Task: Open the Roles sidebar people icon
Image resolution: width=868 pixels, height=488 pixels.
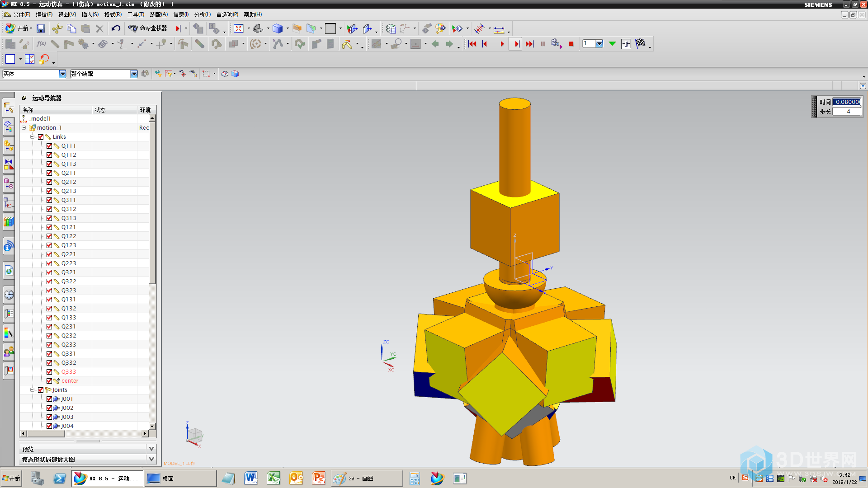Action: (9, 352)
